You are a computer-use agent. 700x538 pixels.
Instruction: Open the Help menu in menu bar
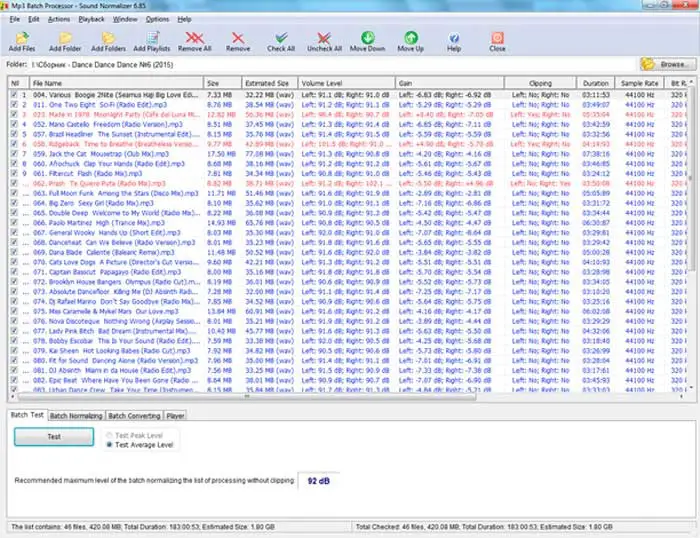(184, 19)
